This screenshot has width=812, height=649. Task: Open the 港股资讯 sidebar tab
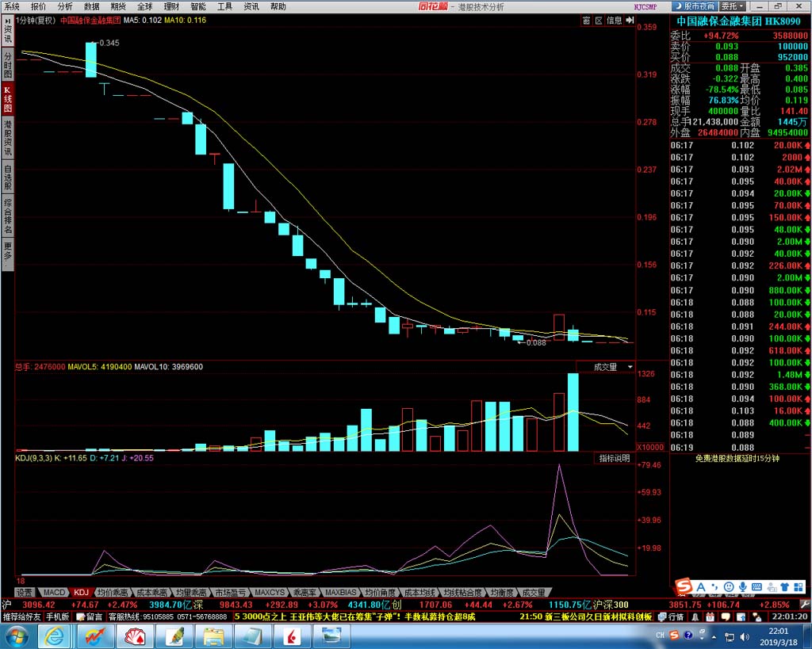click(7, 138)
